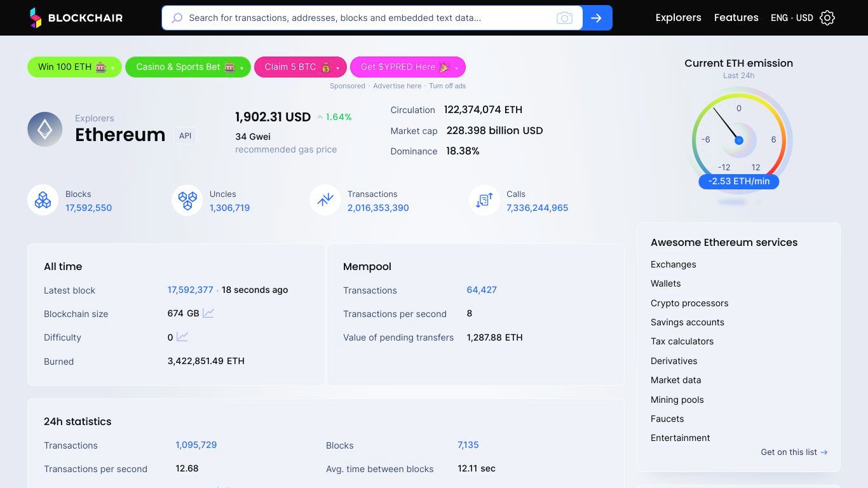Viewport: 868px width, 488px height.
Task: Click Get on this list link
Action: click(794, 452)
